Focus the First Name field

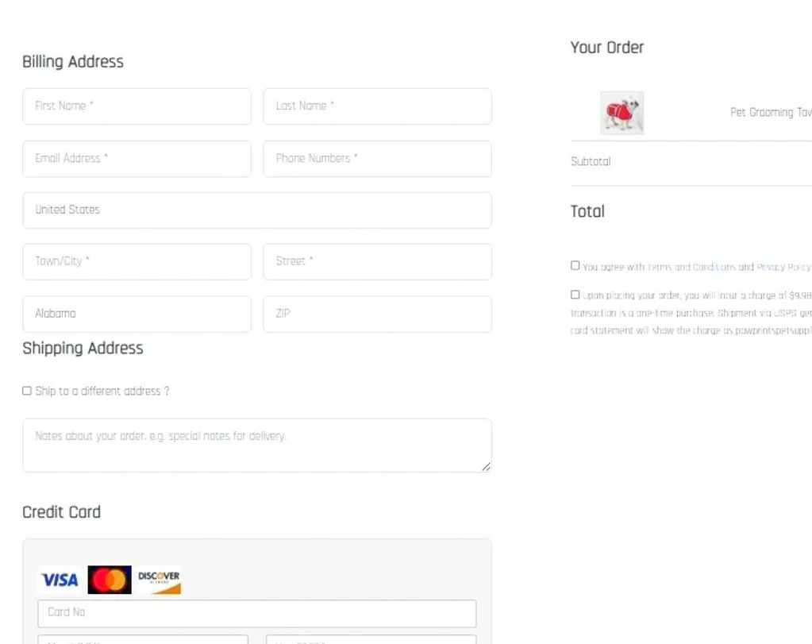pyautogui.click(x=137, y=106)
